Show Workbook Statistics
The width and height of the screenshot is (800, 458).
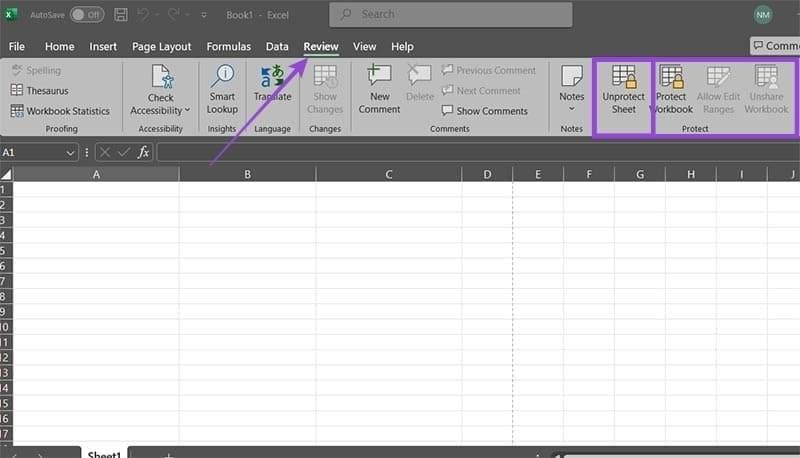[60, 111]
